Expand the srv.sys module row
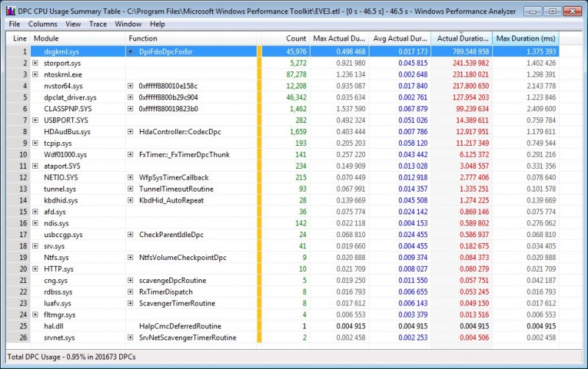Screen dimensions: 588x369 [x=35, y=246]
